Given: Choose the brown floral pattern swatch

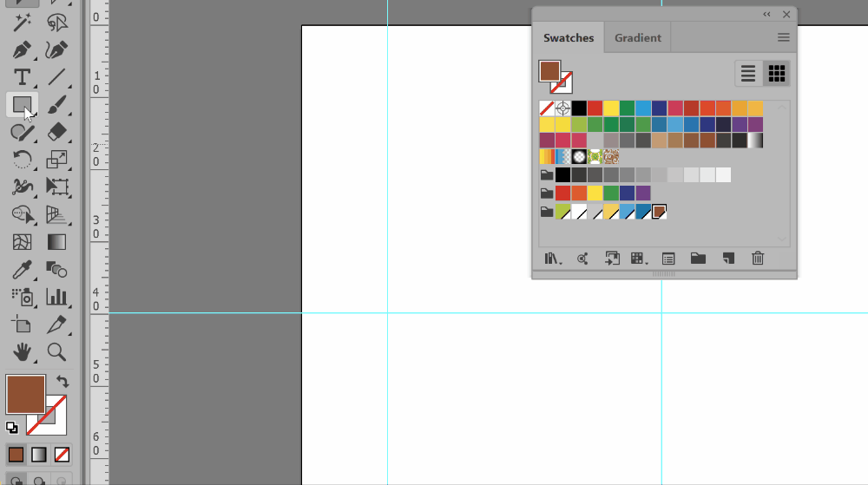Looking at the screenshot, I should [611, 156].
